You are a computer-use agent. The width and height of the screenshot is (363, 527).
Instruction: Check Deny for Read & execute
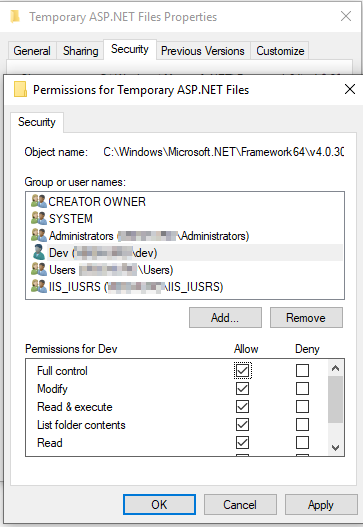[302, 407]
